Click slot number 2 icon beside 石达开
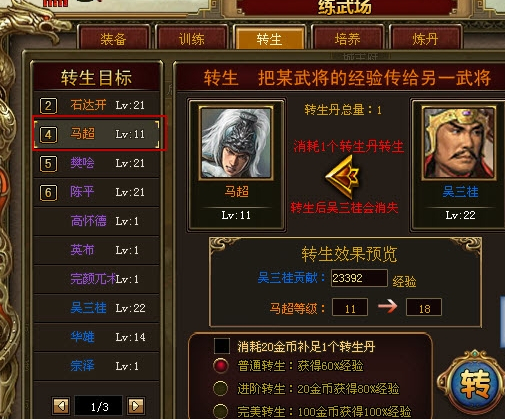Viewport: 505px width, 419px height. click(x=48, y=106)
